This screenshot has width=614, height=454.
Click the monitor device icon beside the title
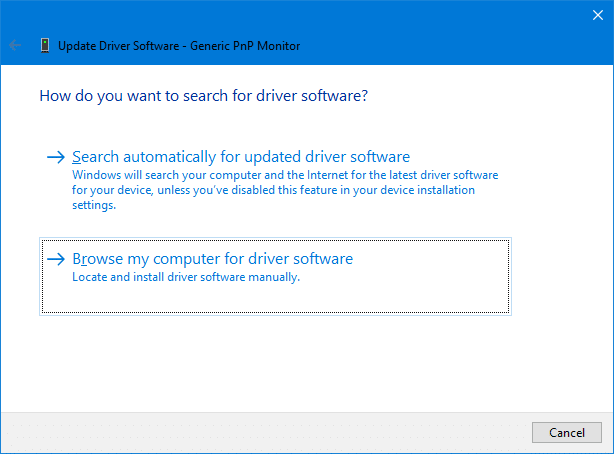[45, 45]
